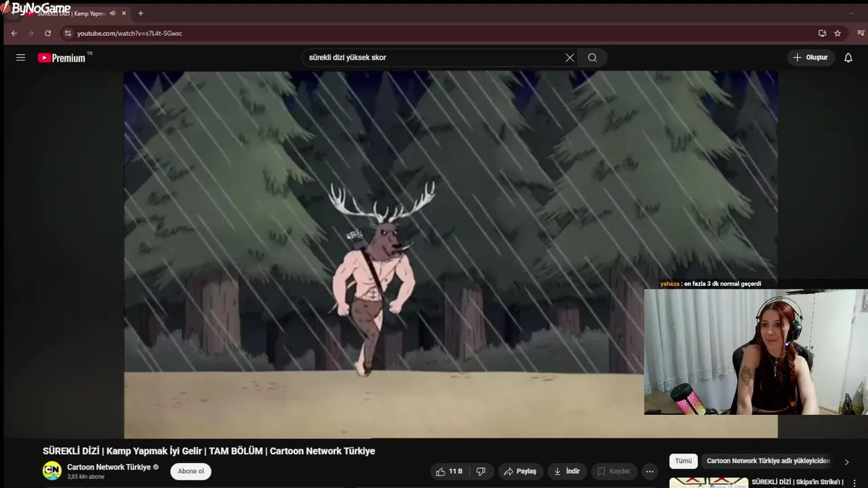Open the YouTube hamburger guide menu

(20, 58)
